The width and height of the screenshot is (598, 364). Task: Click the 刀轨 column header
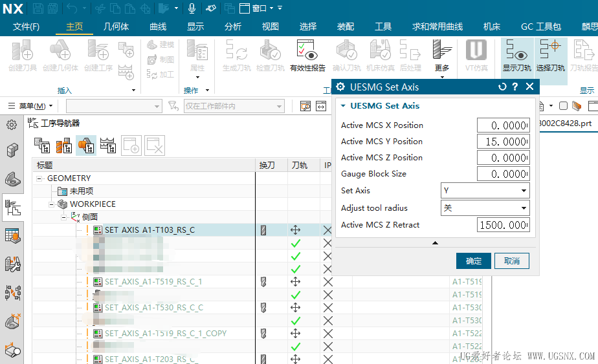tap(304, 165)
